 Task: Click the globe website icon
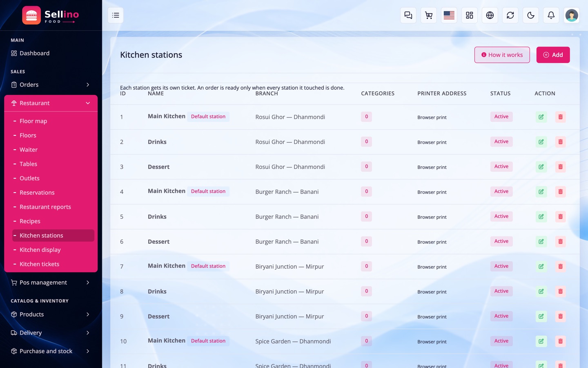(x=490, y=15)
